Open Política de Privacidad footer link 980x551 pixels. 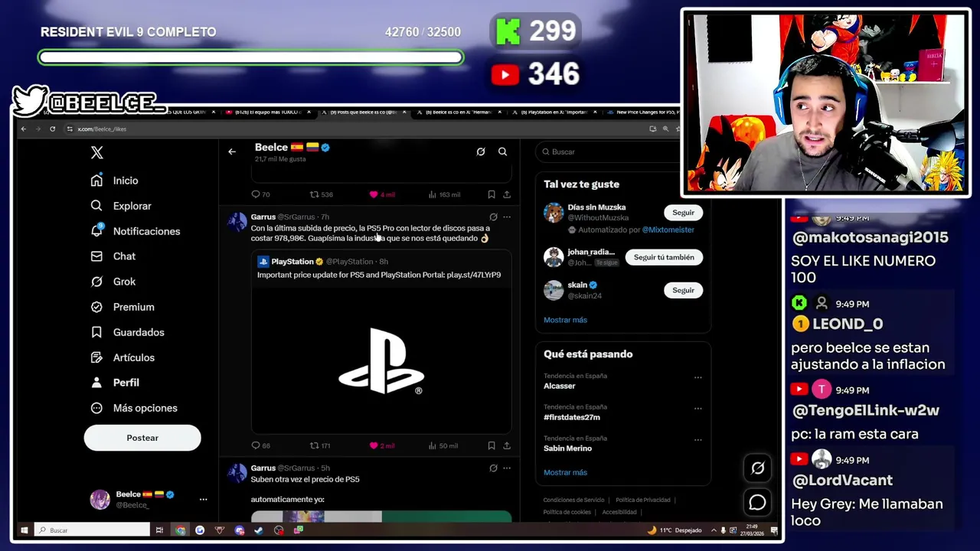click(643, 500)
